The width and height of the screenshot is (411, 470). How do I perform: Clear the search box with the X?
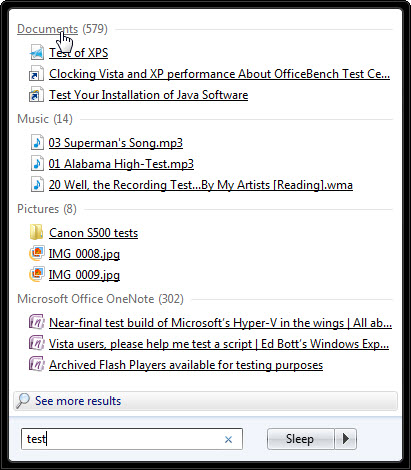tap(228, 439)
